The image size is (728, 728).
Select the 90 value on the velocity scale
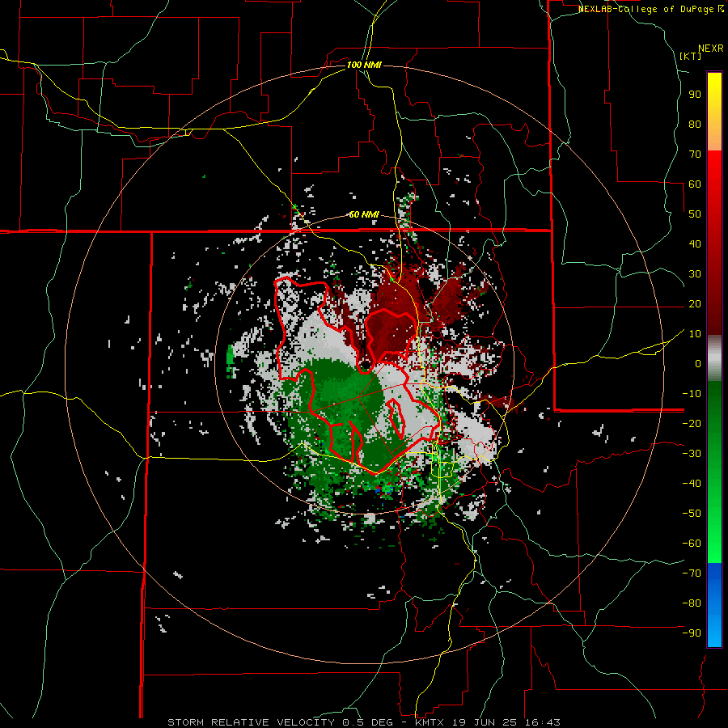(x=695, y=95)
